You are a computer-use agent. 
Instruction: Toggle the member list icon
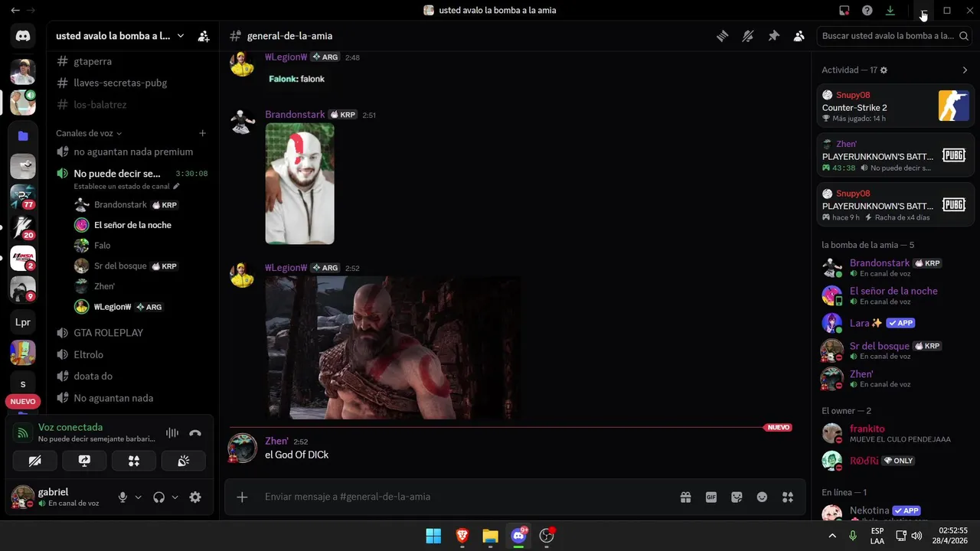[x=799, y=36]
